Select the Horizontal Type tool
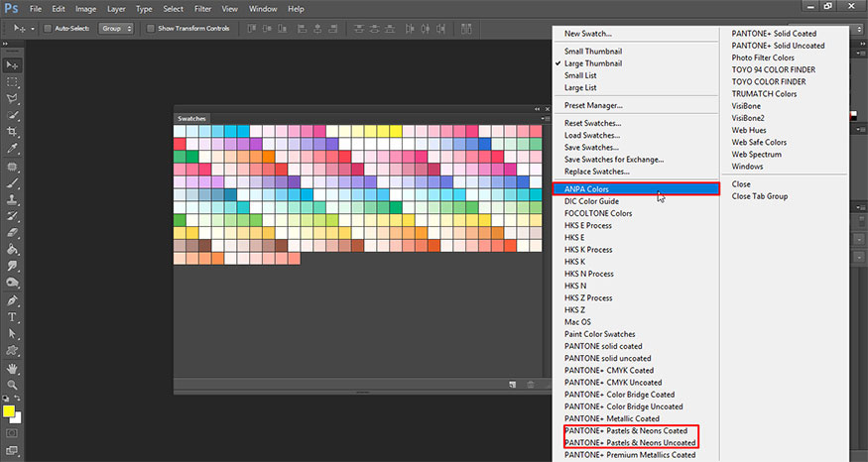The height and width of the screenshot is (462, 868). coord(13,317)
